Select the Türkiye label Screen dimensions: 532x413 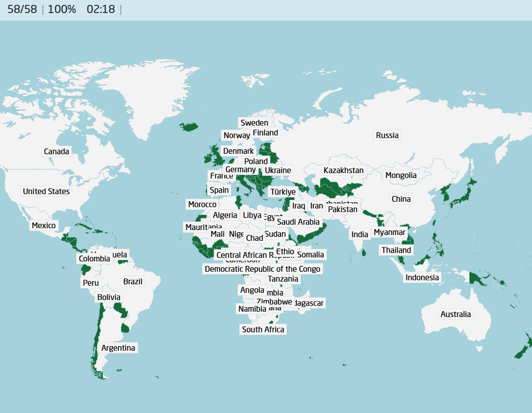[x=283, y=192]
